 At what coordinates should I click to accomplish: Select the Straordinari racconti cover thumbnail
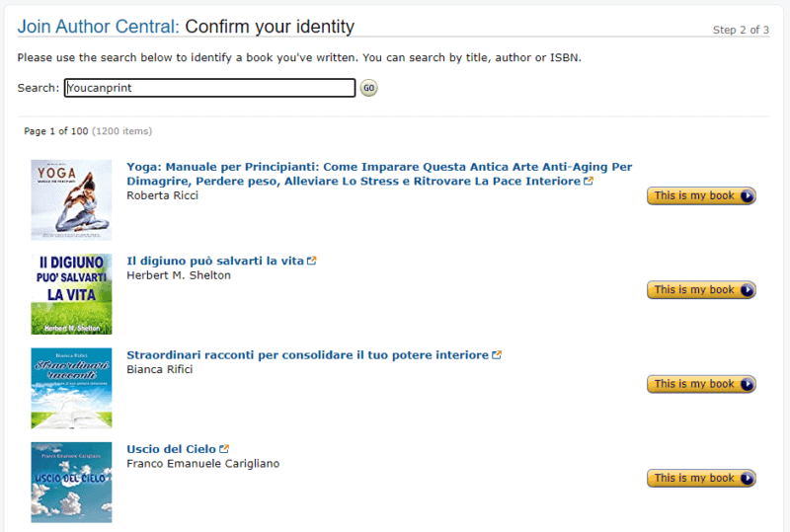click(x=71, y=389)
